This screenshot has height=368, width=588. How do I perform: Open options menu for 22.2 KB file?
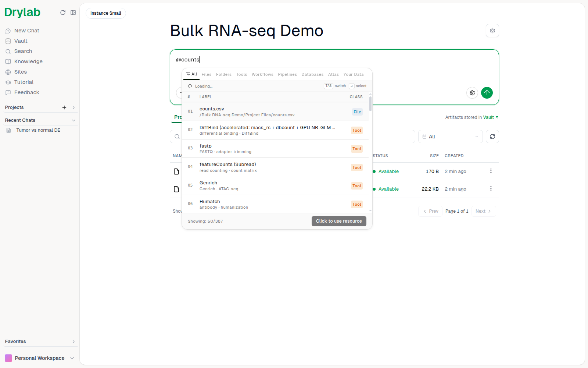(x=491, y=188)
